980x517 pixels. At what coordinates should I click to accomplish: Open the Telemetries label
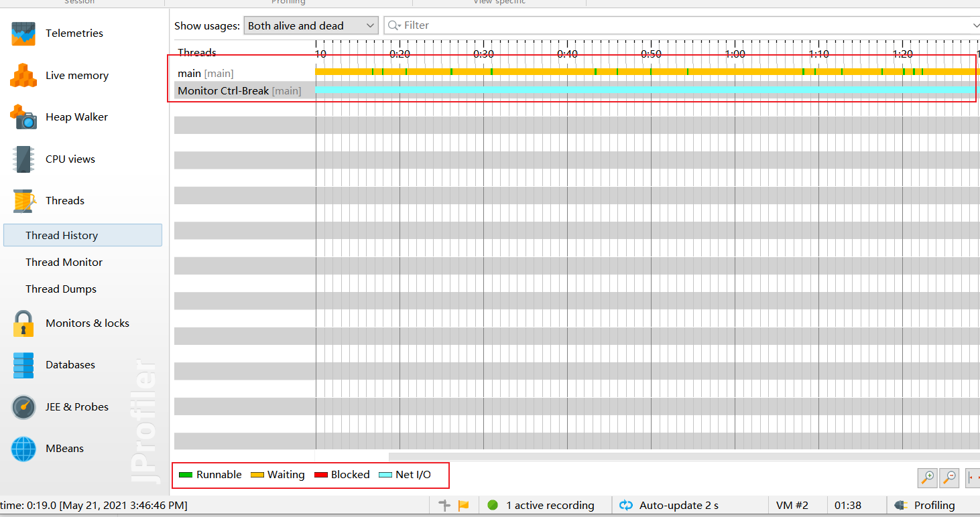pos(74,33)
